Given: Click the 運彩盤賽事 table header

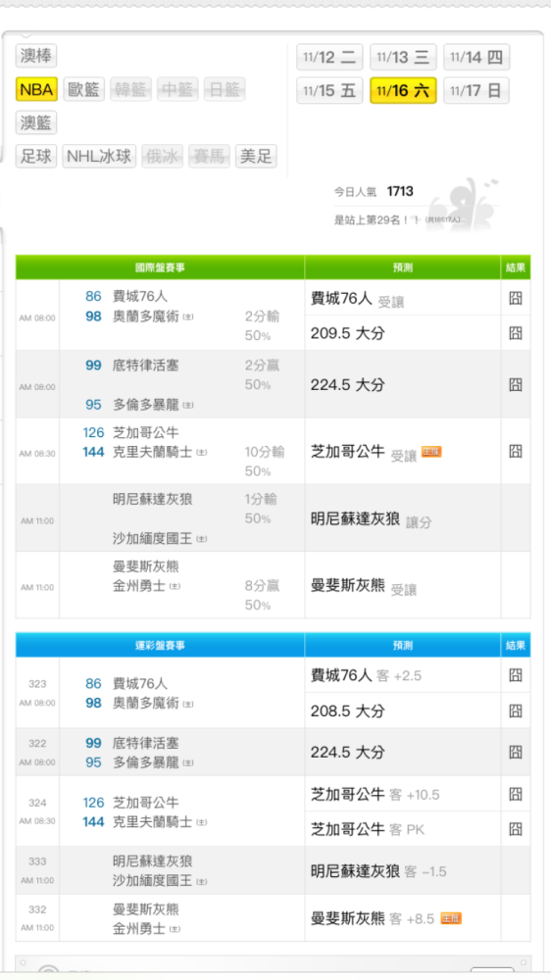Looking at the screenshot, I should click(x=160, y=645).
